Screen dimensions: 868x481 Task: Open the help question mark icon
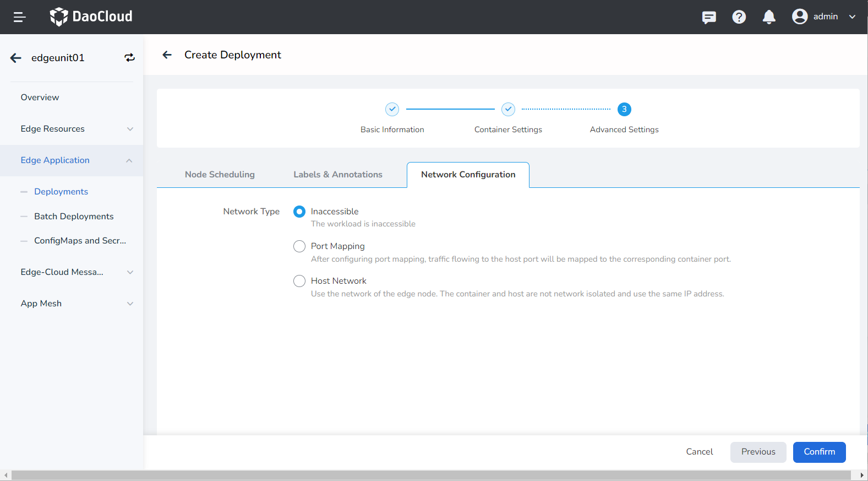(x=739, y=17)
